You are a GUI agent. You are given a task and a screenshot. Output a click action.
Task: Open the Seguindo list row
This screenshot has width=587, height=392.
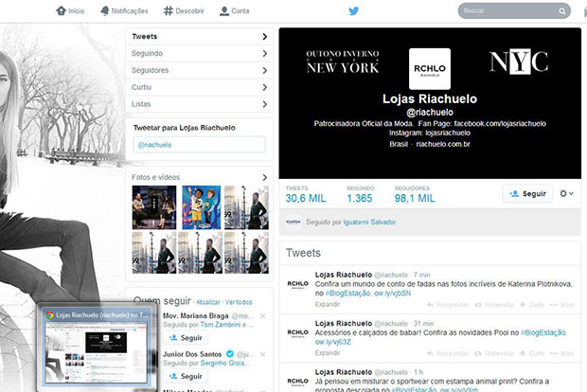click(x=200, y=54)
